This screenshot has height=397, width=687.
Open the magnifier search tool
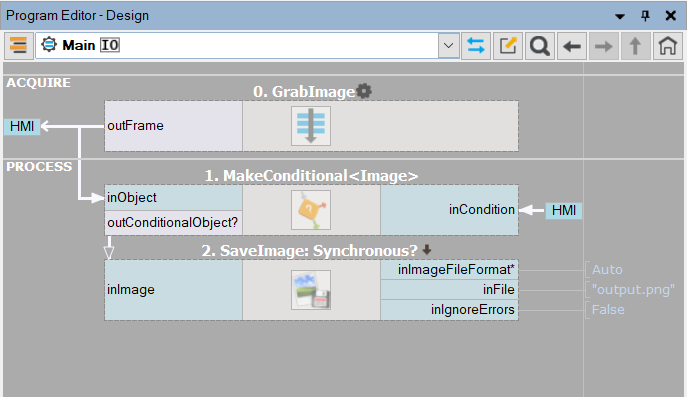pyautogui.click(x=540, y=46)
